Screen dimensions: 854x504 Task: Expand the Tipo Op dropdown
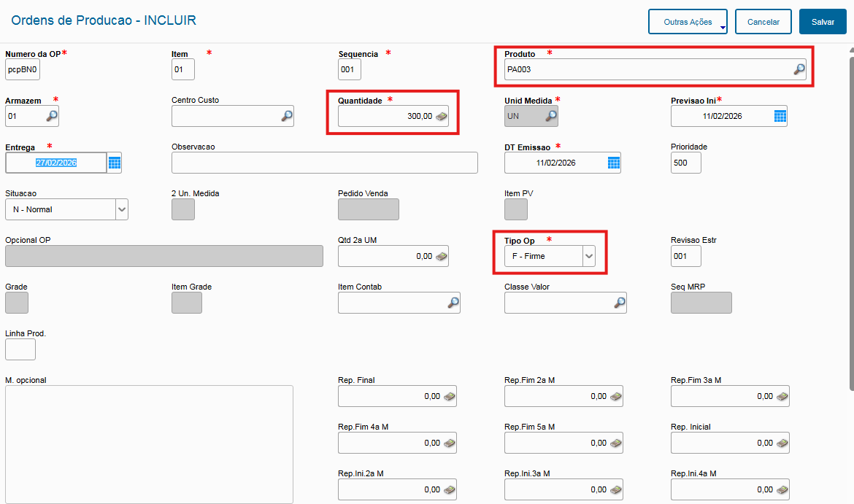click(x=588, y=256)
